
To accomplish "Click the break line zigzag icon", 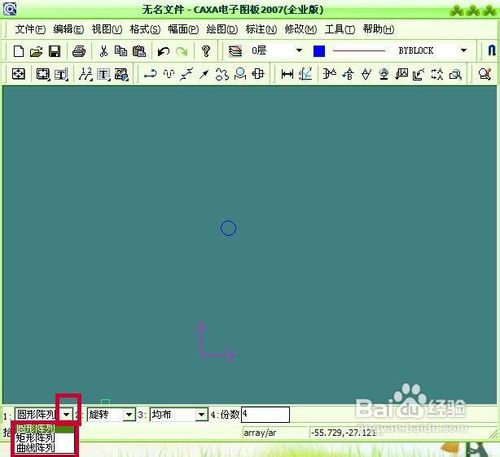I will 186,74.
